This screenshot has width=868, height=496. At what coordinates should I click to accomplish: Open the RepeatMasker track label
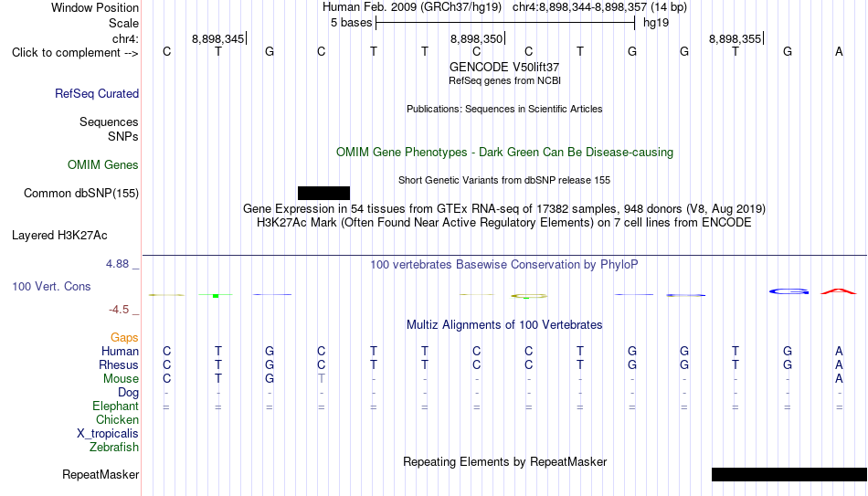coord(101,474)
